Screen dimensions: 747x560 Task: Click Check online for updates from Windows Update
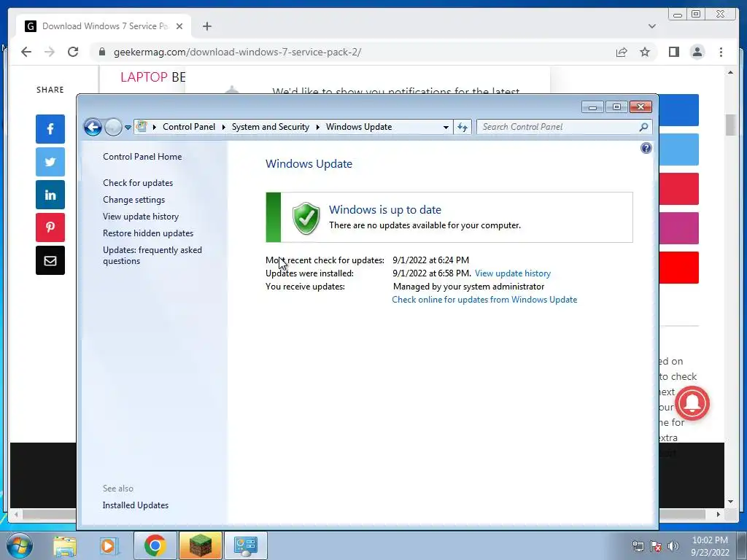click(484, 300)
